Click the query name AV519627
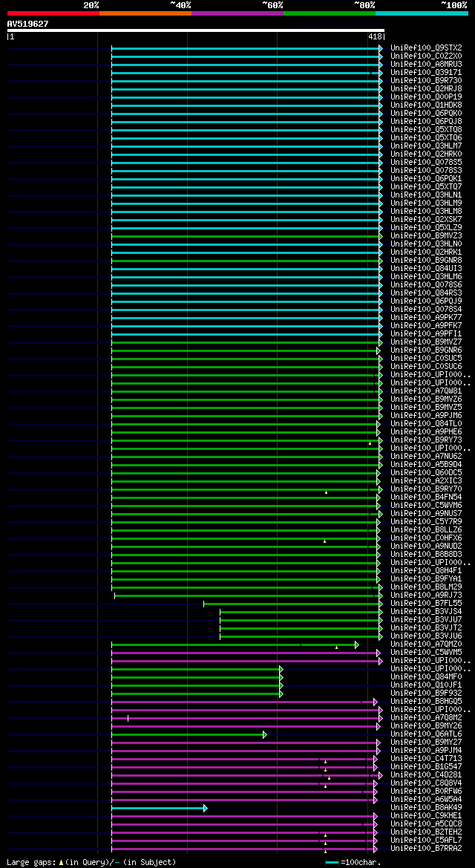The height and width of the screenshot is (868, 475). click(x=27, y=24)
